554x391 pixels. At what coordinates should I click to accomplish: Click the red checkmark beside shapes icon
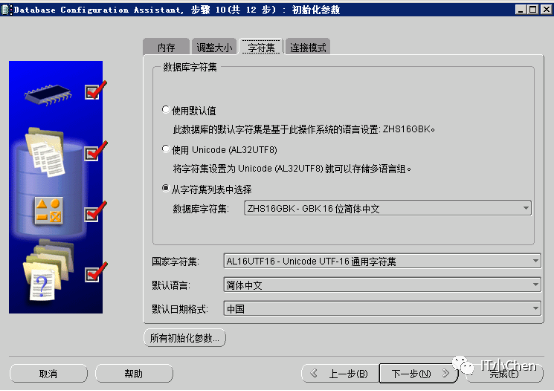[96, 212]
